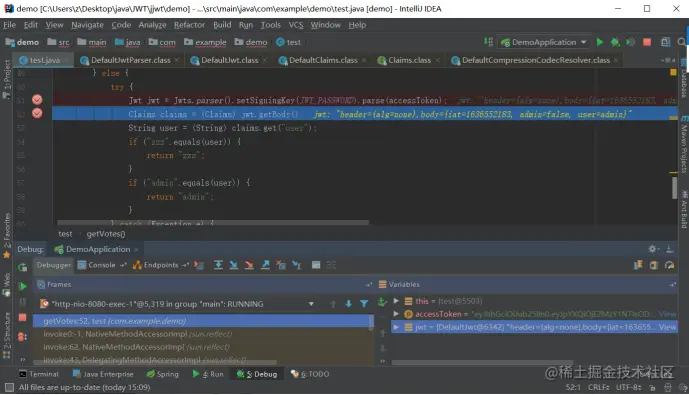Image resolution: width=689 pixels, height=395 pixels.
Task: Step over with the debugger toolbar icon
Action: coord(218,265)
